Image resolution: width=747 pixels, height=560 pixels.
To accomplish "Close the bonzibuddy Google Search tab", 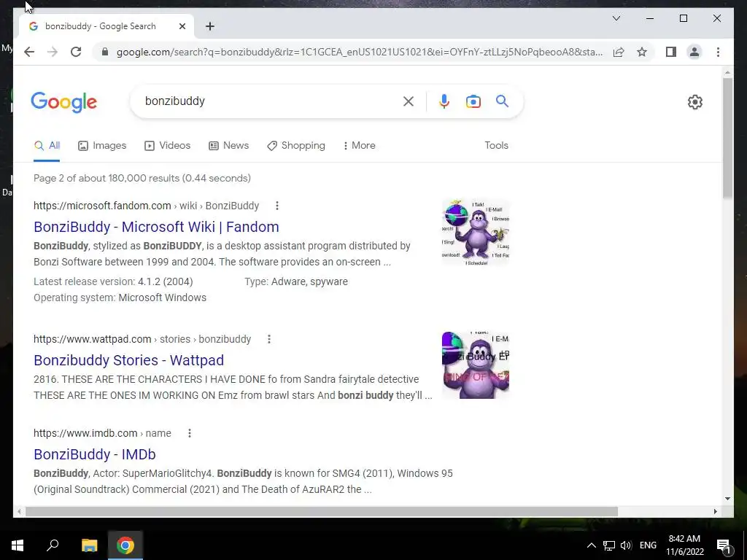I will coord(182,26).
